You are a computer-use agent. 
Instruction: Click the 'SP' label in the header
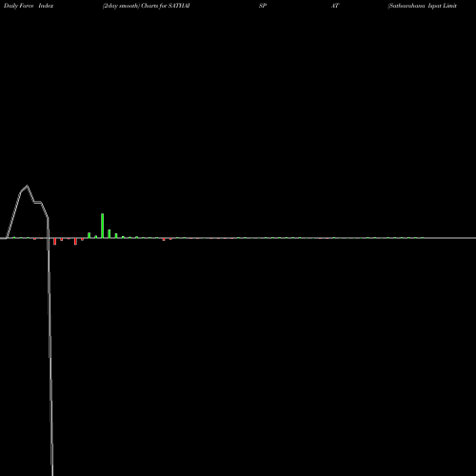[263, 6]
